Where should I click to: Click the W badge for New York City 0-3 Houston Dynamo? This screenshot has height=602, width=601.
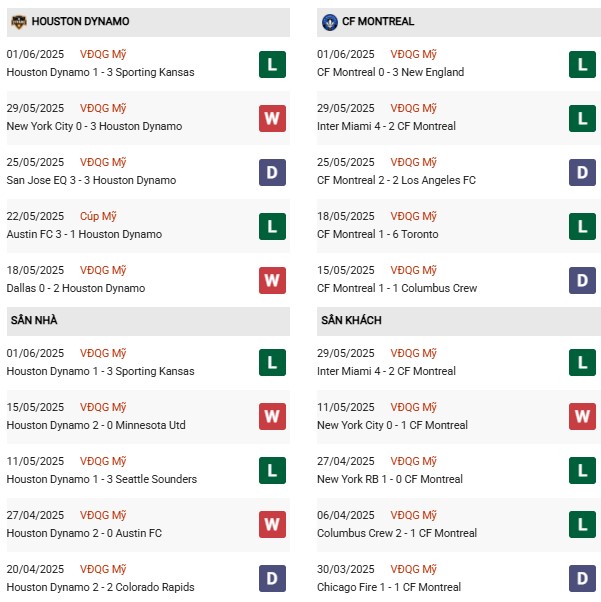272,118
